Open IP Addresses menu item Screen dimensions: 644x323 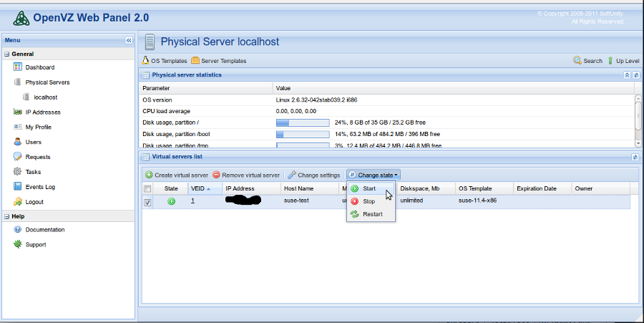[x=43, y=112]
